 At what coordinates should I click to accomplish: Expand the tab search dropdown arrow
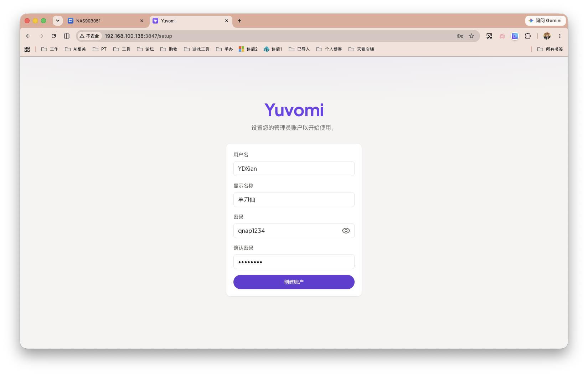pyautogui.click(x=58, y=21)
